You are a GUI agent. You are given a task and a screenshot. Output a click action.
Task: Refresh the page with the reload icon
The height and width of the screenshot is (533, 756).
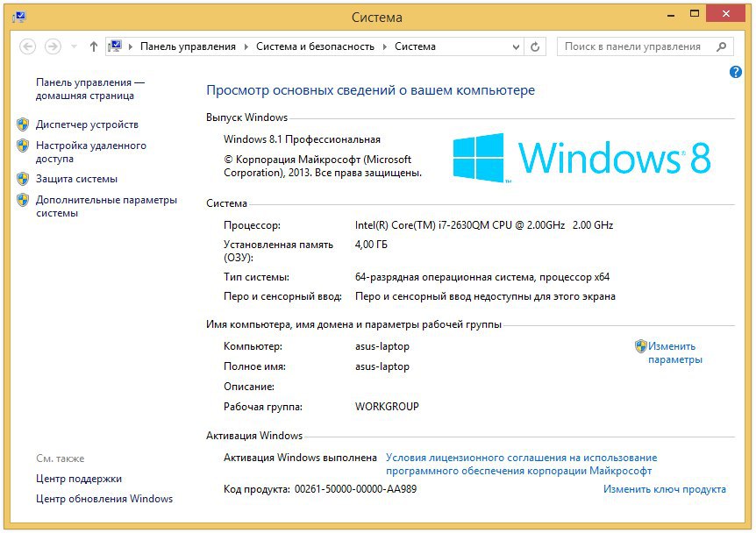tap(535, 46)
